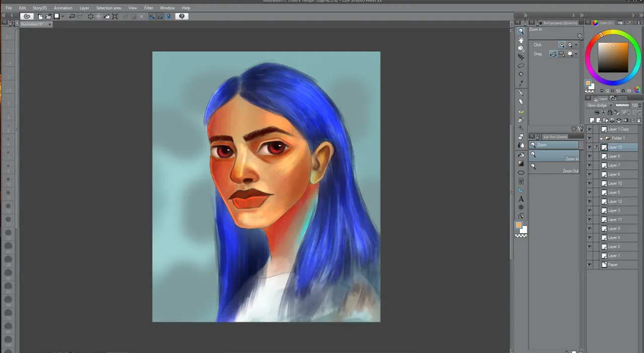Viewport: 644px width, 353px height.
Task: Open Clip Studio launcher icon
Action: pyautogui.click(x=27, y=16)
